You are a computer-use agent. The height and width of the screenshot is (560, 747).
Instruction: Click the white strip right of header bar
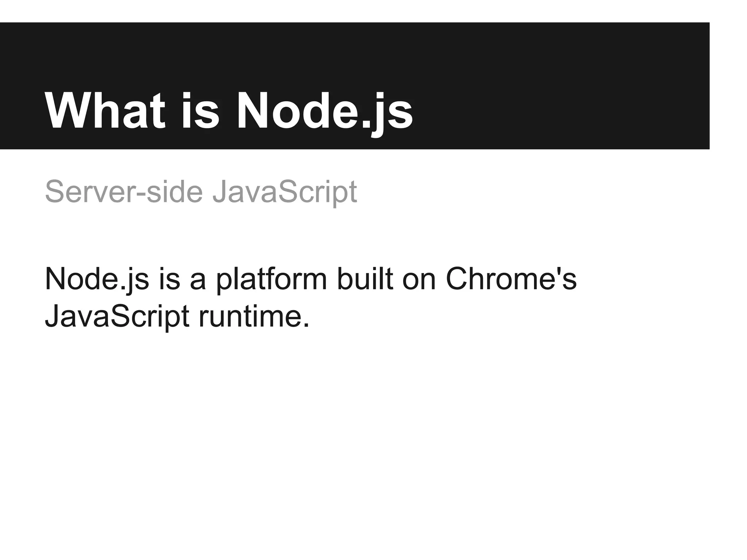coord(728,86)
